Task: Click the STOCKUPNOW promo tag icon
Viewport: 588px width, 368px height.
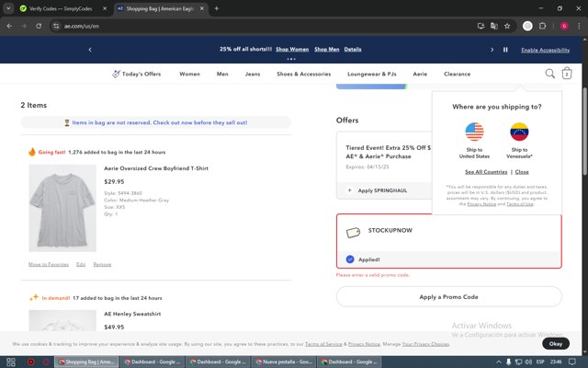Action: [x=353, y=233]
